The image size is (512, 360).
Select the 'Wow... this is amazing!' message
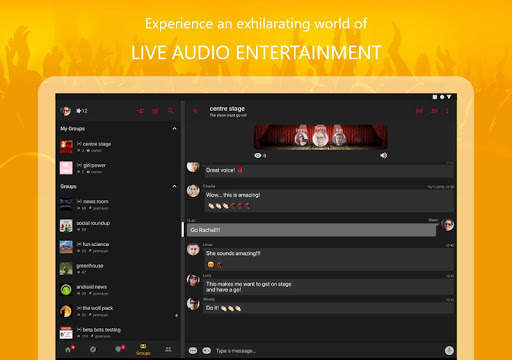click(329, 200)
